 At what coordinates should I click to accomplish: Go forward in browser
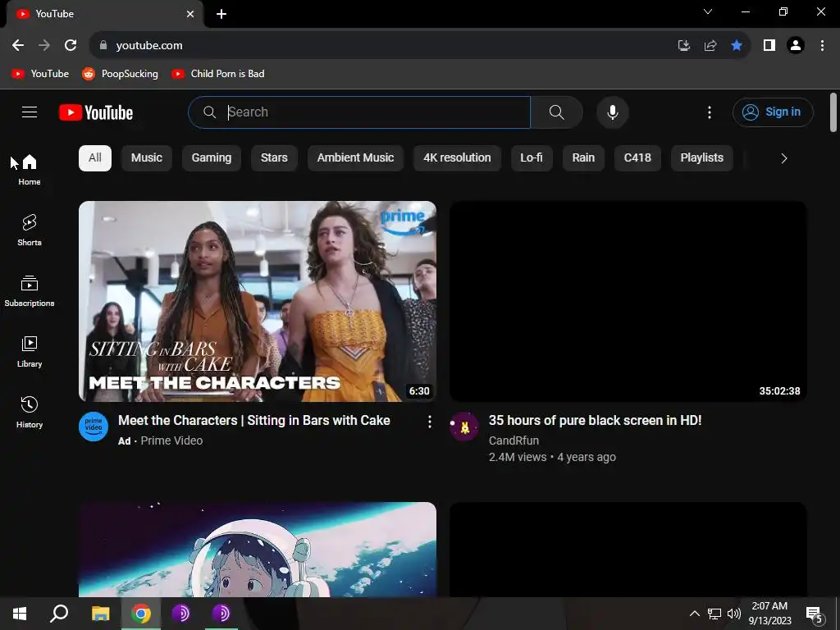pos(44,46)
